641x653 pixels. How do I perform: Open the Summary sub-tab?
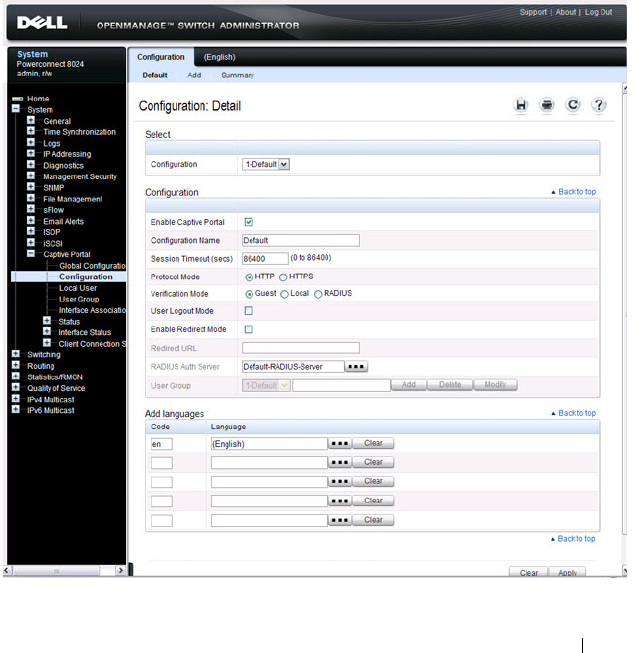pyautogui.click(x=237, y=75)
